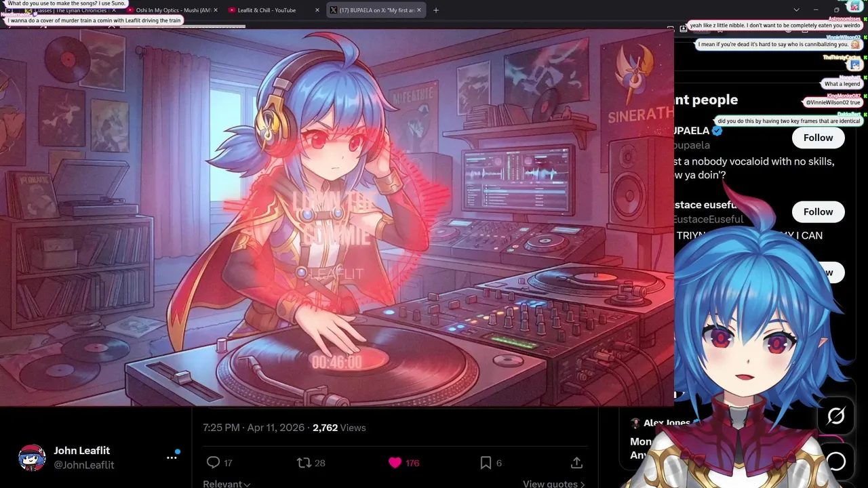Open the round chat icon at bottom right

[836, 462]
